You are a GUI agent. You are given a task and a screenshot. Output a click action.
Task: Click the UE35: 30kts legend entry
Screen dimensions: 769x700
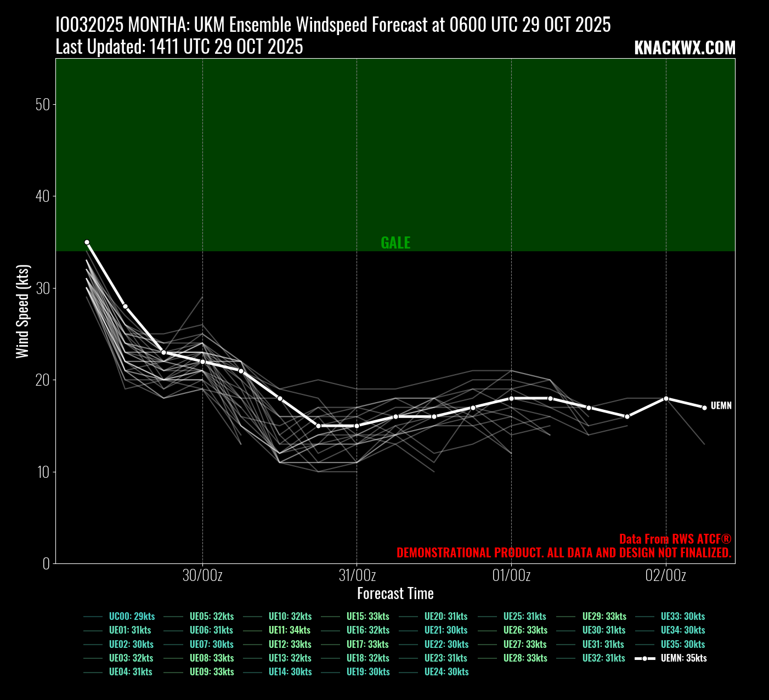(682, 645)
